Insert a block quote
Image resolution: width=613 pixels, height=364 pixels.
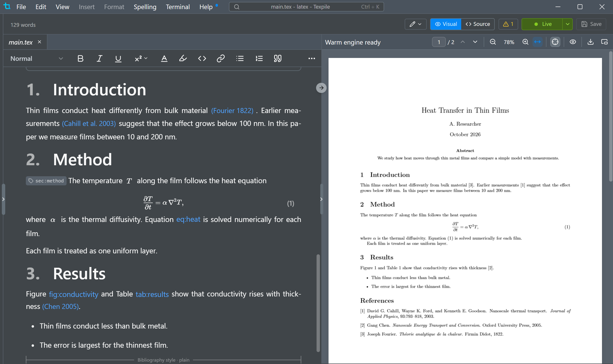click(278, 58)
